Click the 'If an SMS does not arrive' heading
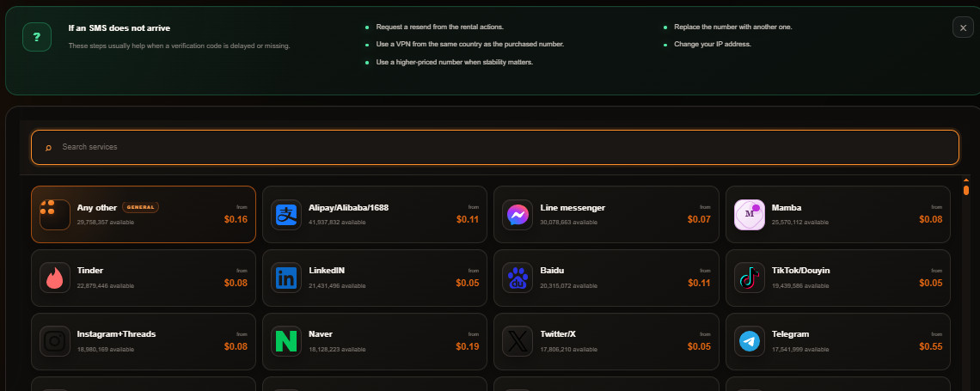This screenshot has height=391, width=980. point(119,28)
